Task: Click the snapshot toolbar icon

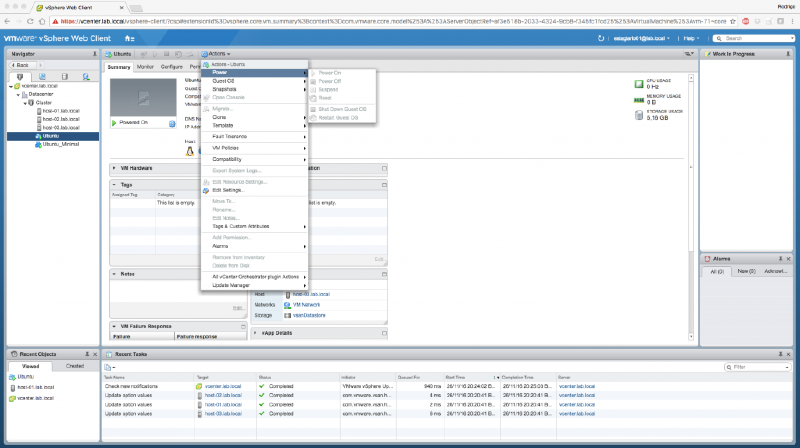Action: [x=178, y=54]
